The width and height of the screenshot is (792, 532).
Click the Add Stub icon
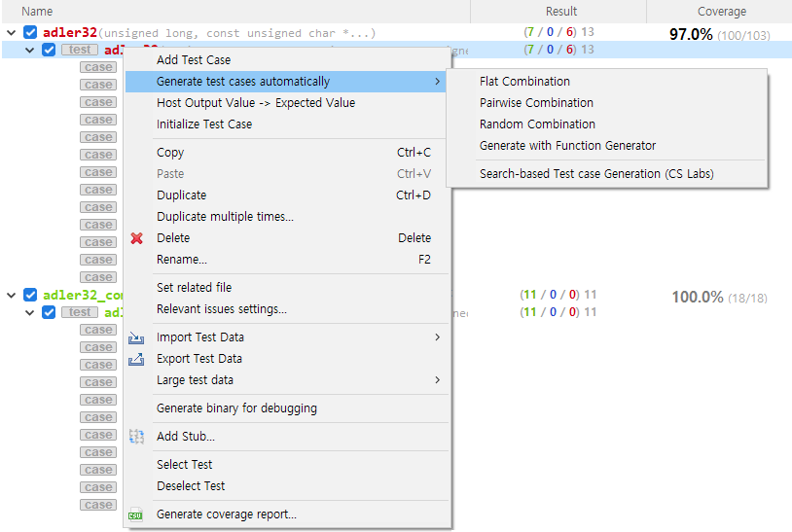tap(136, 437)
